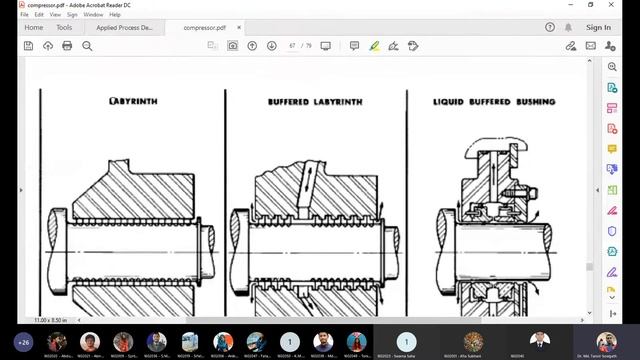Open Combine Files tool in right panel
Image resolution: width=640 pixels, height=360 pixels.
click(612, 169)
